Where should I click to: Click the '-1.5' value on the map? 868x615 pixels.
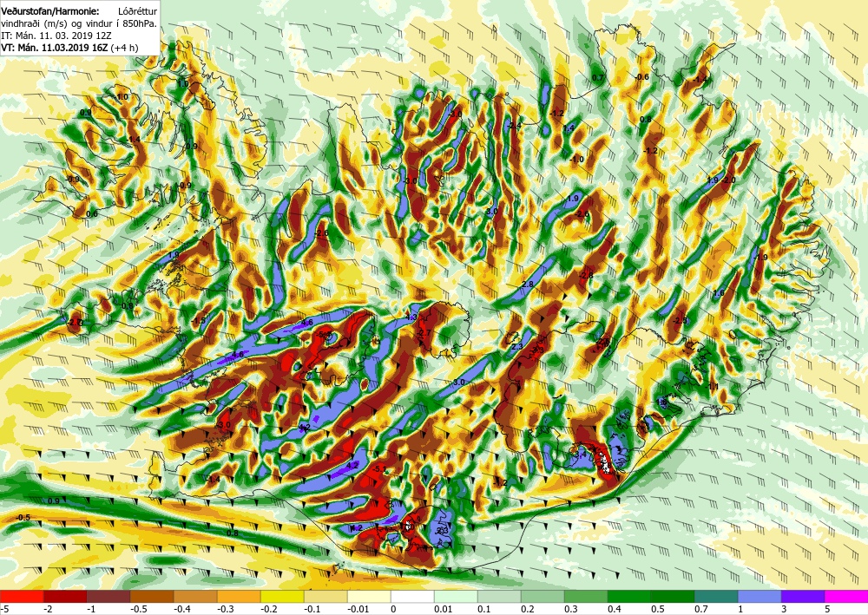click(199, 321)
